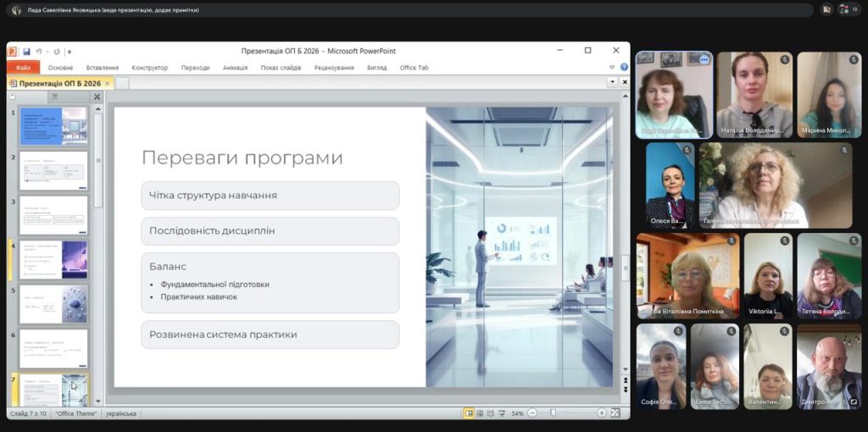Screen dimensions: 868x432
Task: Fit slide to current window icon
Action: (618, 413)
